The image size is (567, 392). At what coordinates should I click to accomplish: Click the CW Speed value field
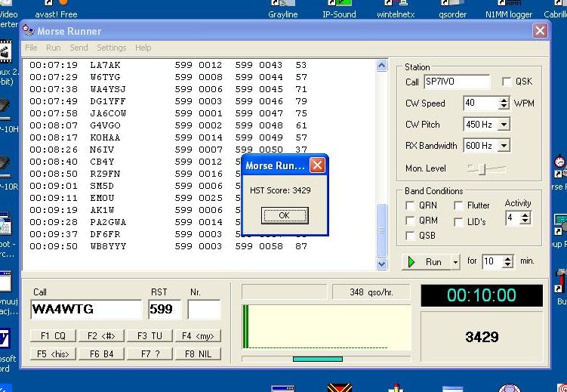tap(481, 103)
